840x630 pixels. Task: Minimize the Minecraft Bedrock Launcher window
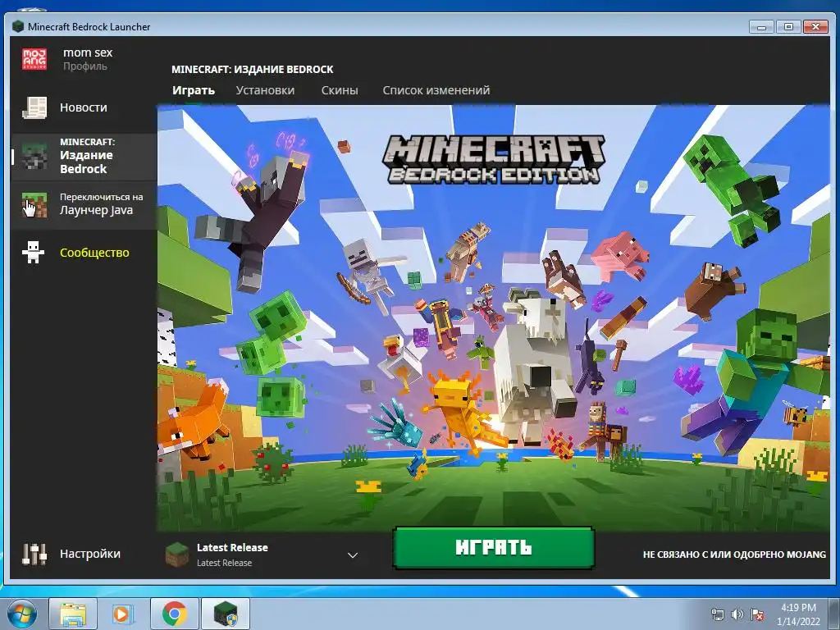pyautogui.click(x=762, y=26)
